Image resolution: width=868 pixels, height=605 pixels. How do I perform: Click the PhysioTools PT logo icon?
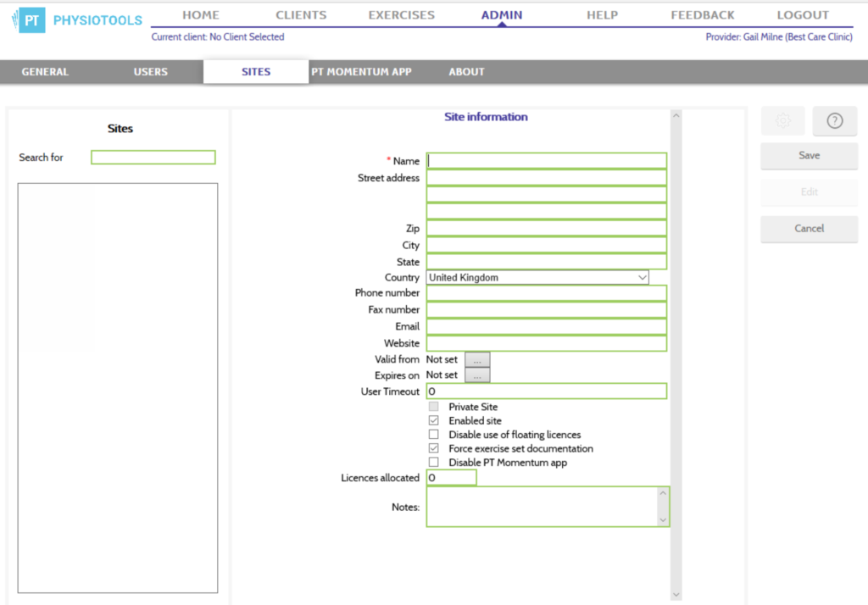pyautogui.click(x=29, y=20)
